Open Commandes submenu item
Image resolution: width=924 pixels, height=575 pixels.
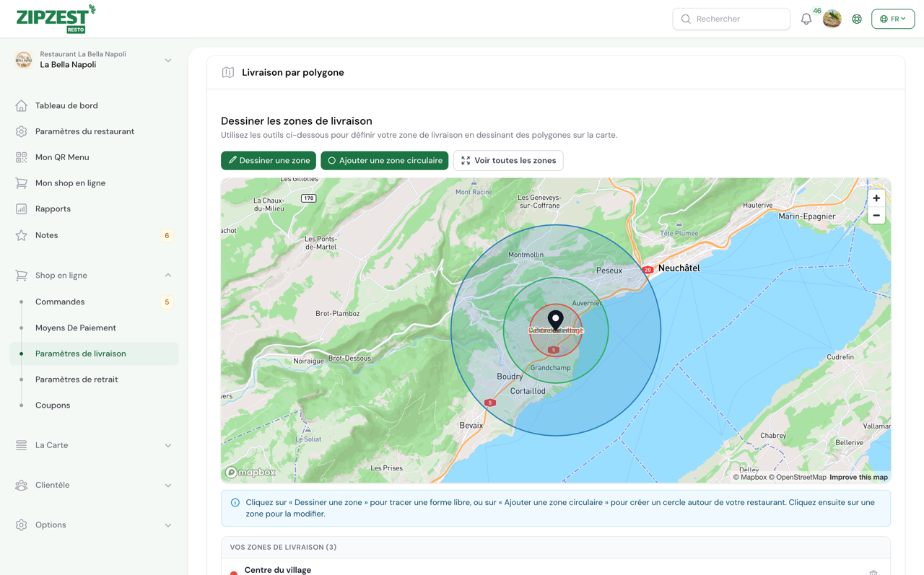60,302
